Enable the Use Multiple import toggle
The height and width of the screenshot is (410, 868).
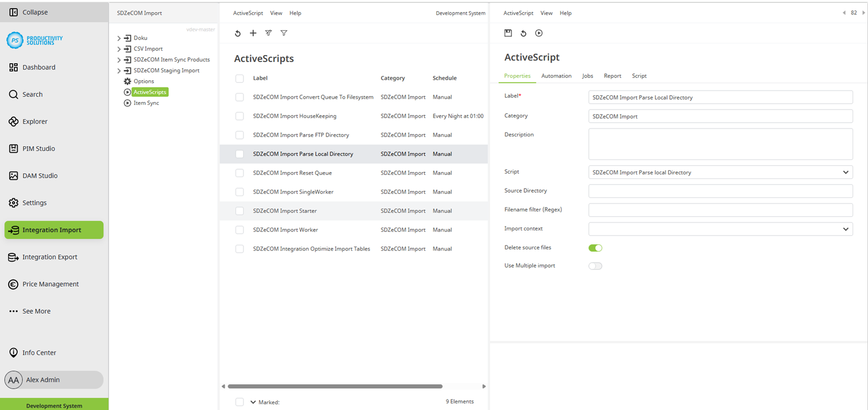[x=595, y=265]
